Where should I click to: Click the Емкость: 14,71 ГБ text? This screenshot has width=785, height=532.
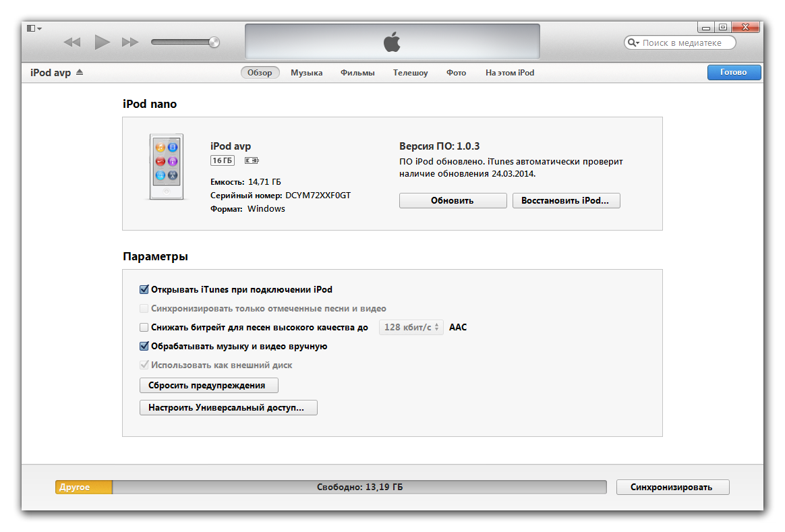245,181
